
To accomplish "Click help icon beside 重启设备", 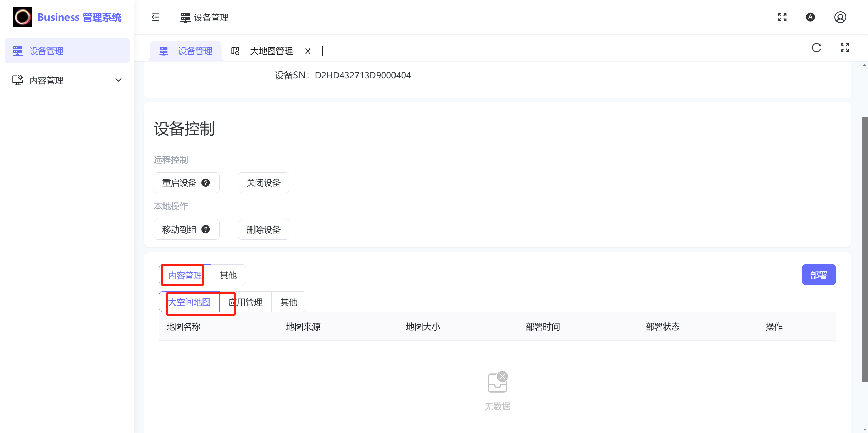I will pyautogui.click(x=206, y=183).
